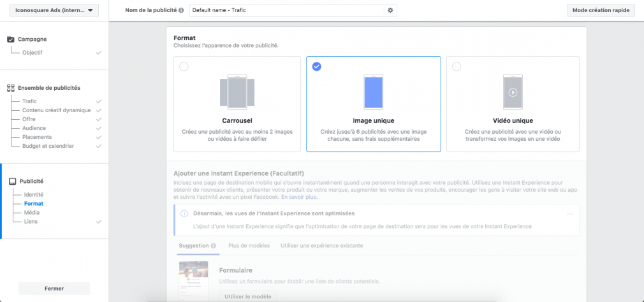Click the Carrousel phone illustration
Image resolution: width=644 pixels, height=302 pixels.
tap(237, 92)
